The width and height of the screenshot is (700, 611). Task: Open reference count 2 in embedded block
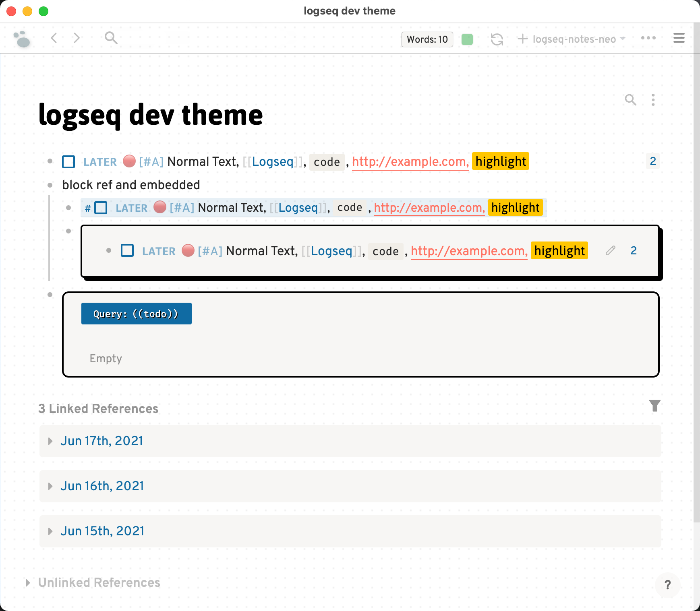tap(634, 251)
